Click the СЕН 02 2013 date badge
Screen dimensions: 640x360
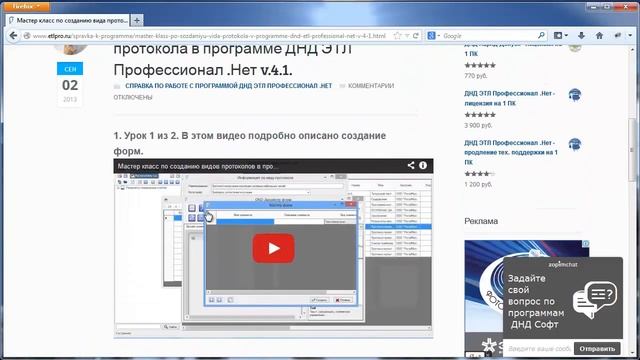(x=70, y=84)
